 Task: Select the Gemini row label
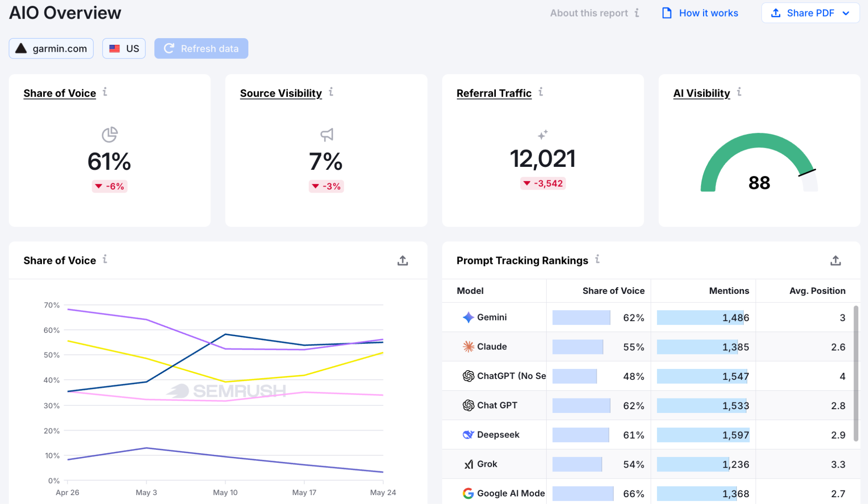point(492,317)
